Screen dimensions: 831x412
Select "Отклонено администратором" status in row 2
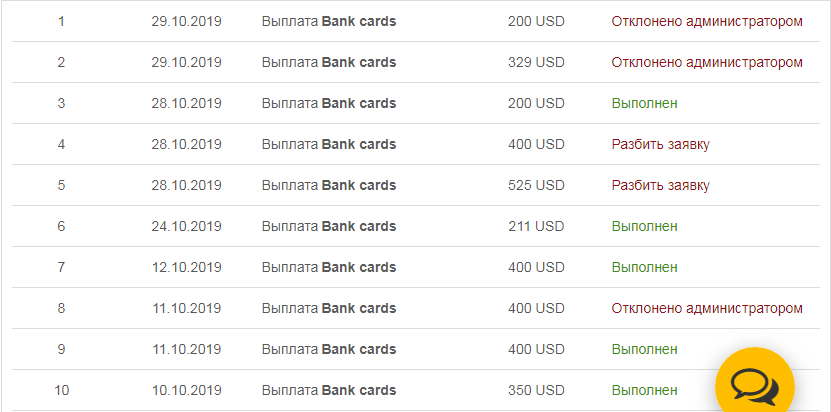706,62
